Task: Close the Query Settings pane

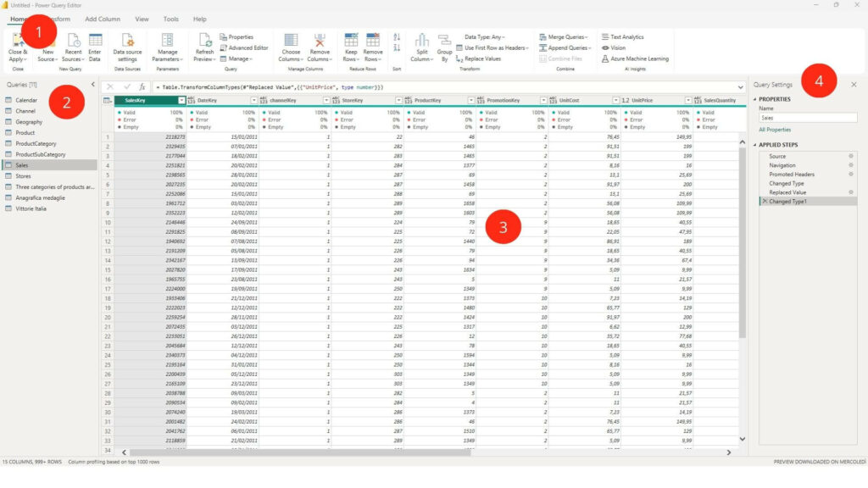Action: pos(854,85)
